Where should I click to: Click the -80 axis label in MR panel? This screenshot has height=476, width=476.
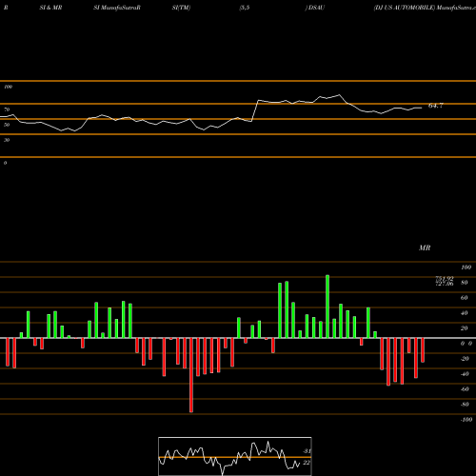465,405
